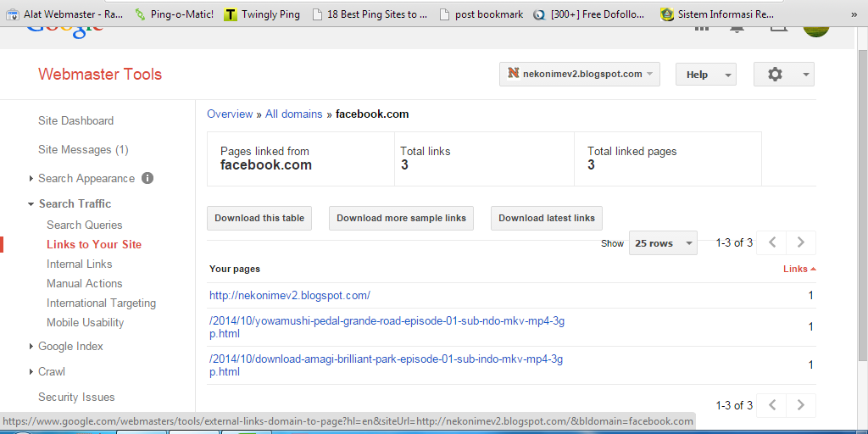The height and width of the screenshot is (434, 868).
Task: Open the gear settings menu
Action: point(784,75)
